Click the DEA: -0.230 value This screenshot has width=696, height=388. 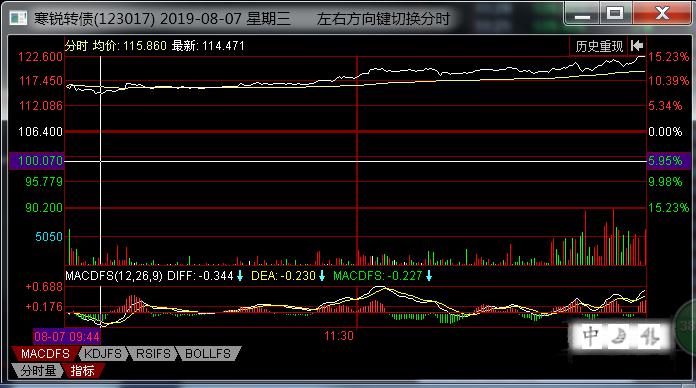[283, 276]
